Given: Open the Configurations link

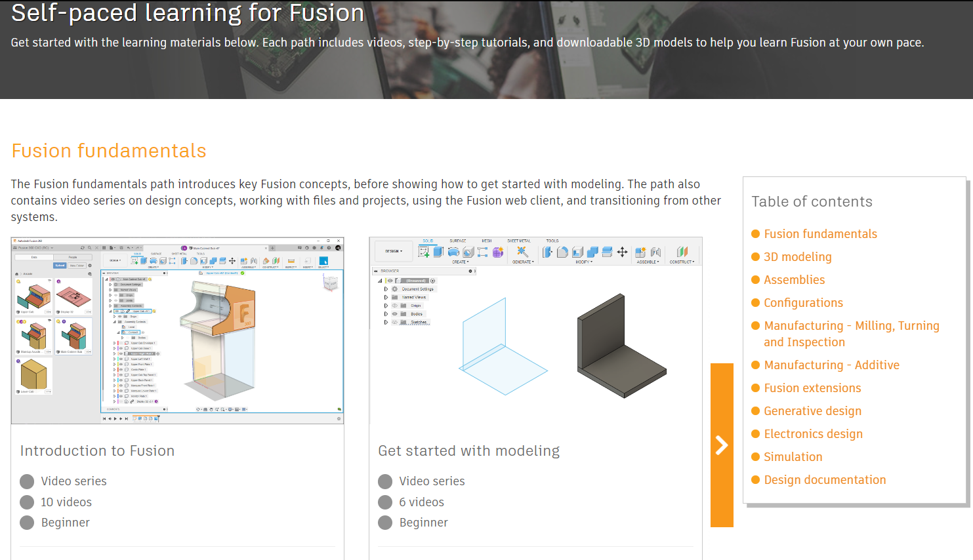Looking at the screenshot, I should pyautogui.click(x=803, y=303).
